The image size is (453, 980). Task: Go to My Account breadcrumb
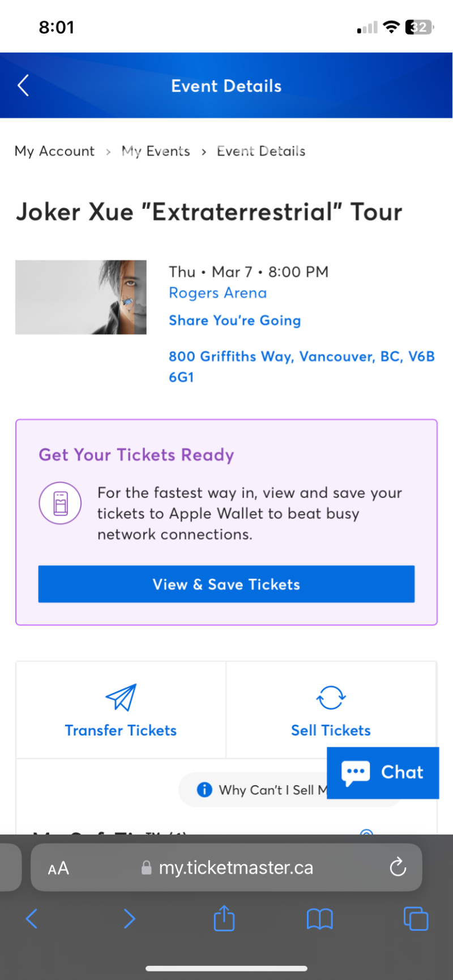pyautogui.click(x=54, y=151)
